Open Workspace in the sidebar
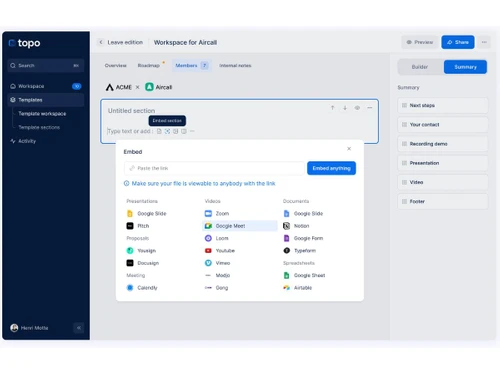This screenshot has width=500, height=375. click(46, 86)
